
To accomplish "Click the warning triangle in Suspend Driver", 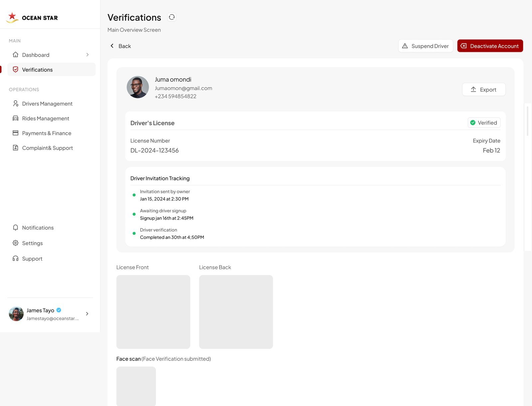I will (x=405, y=46).
